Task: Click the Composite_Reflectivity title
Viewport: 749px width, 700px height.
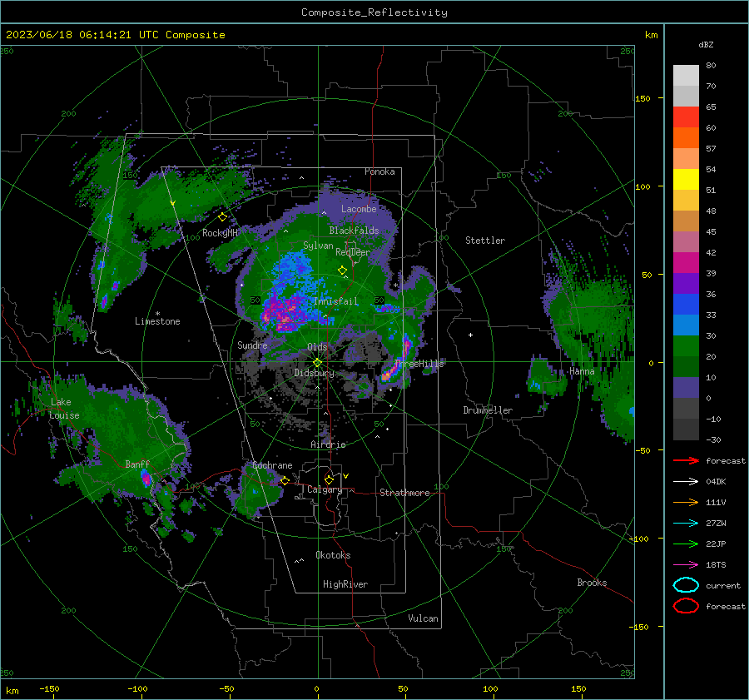Action: point(374,12)
